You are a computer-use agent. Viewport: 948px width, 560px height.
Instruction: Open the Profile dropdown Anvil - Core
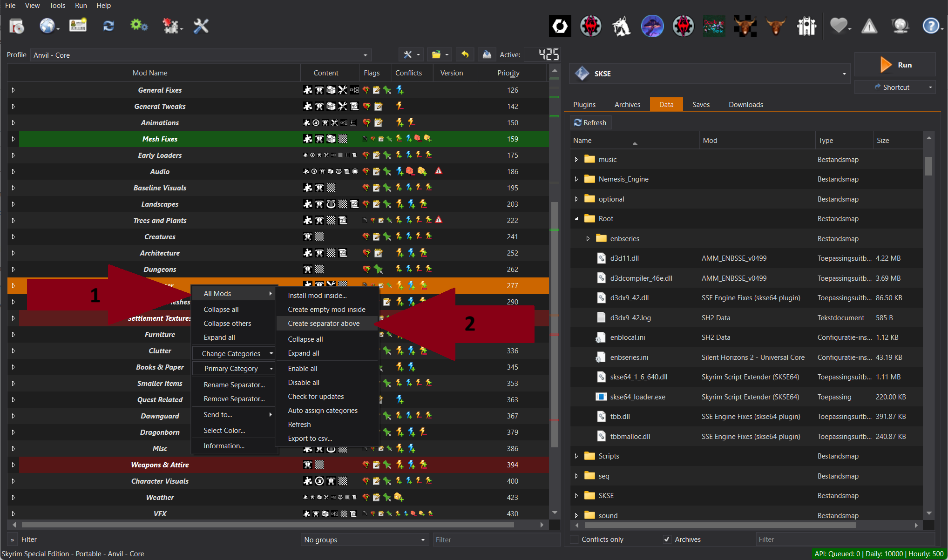point(200,55)
